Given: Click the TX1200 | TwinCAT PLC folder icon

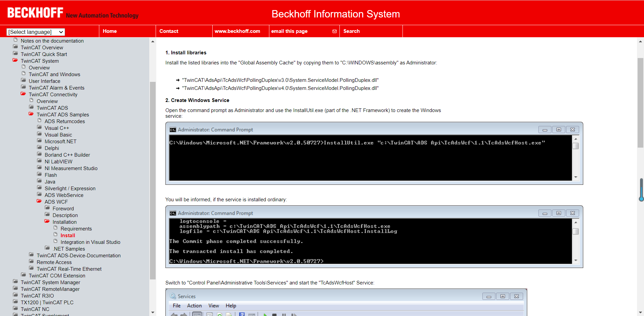Looking at the screenshot, I should pyautogui.click(x=15, y=302).
